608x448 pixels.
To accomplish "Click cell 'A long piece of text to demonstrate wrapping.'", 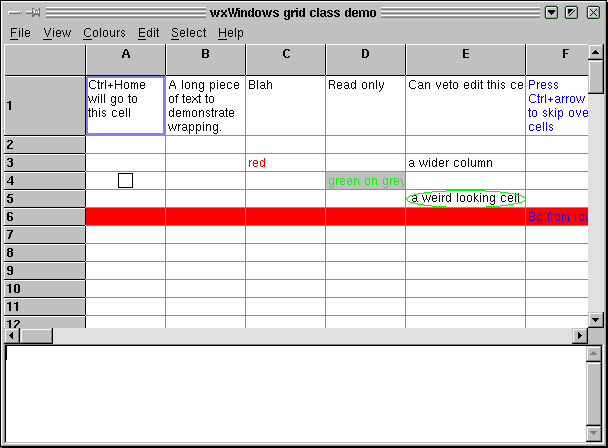I will pyautogui.click(x=206, y=106).
